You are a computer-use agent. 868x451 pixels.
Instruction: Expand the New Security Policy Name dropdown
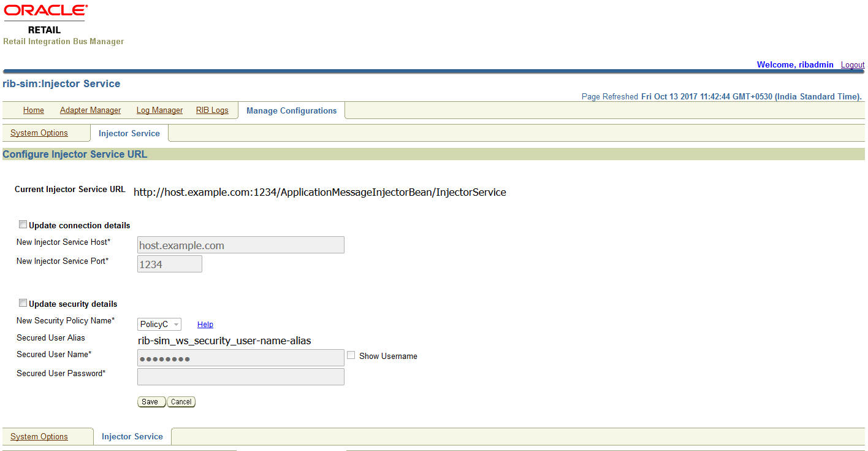(159, 324)
